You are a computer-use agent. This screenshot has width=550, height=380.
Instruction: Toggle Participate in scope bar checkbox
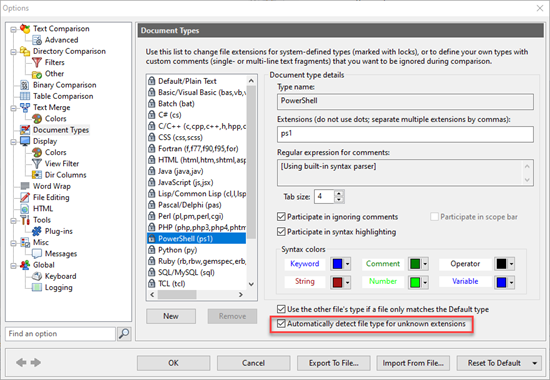[434, 216]
